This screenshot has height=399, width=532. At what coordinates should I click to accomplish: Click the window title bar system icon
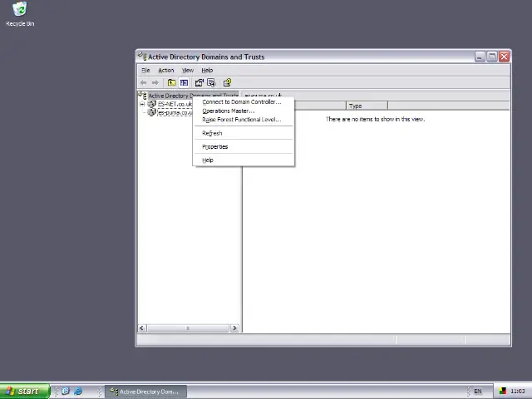(x=142, y=57)
